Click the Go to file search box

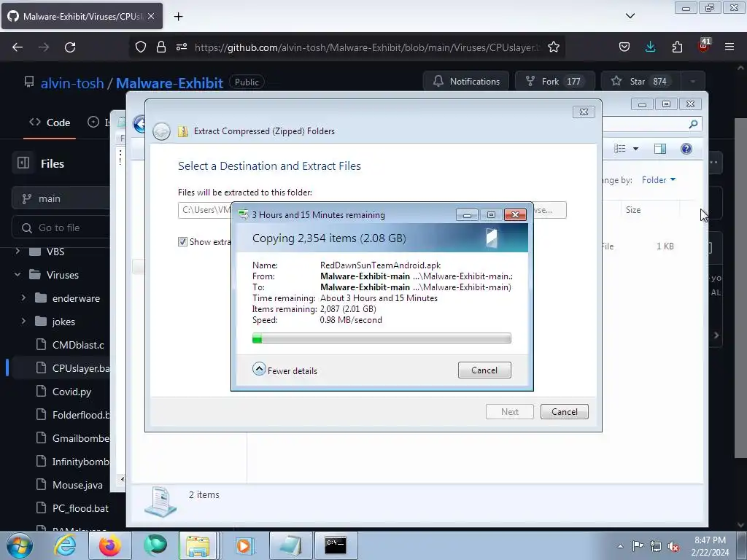point(61,227)
